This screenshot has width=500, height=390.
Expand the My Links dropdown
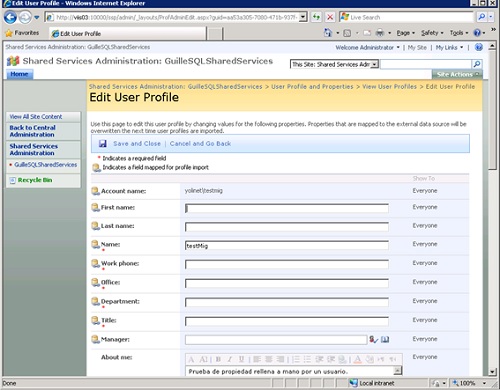[x=449, y=48]
